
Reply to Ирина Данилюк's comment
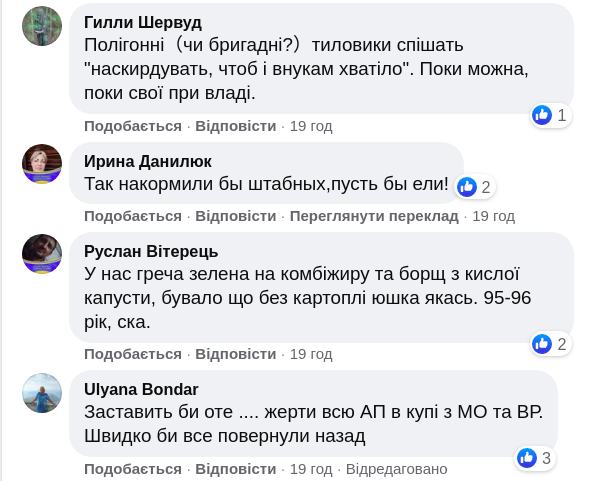[x=235, y=216]
